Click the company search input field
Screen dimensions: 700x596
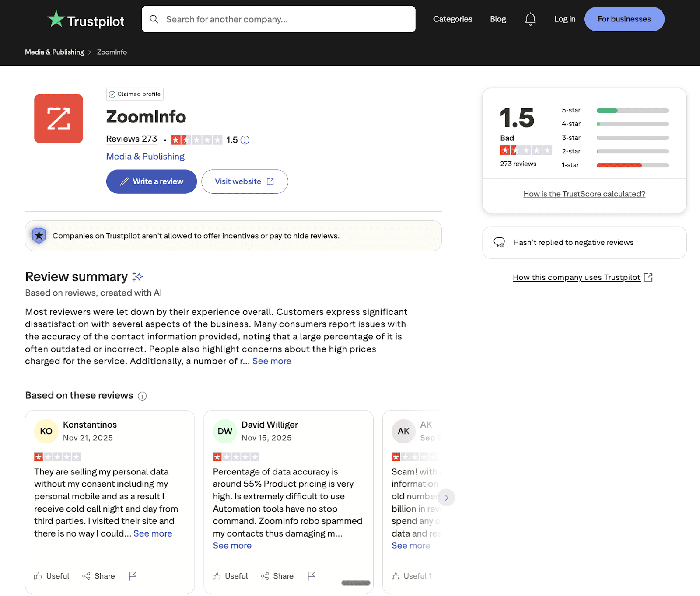click(x=279, y=19)
